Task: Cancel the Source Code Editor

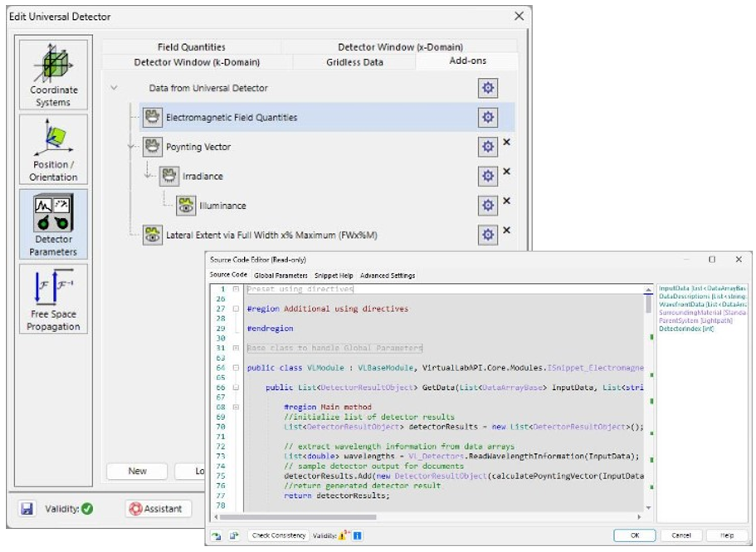Action: 680,535
